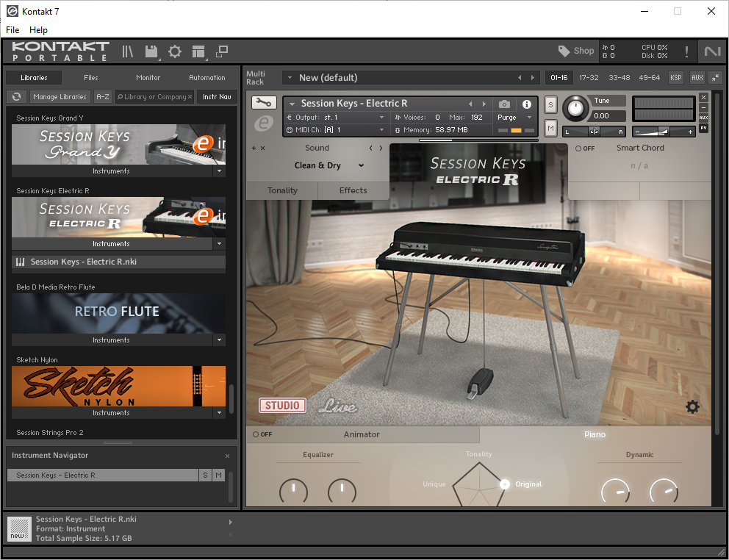Toggle the Animator OFF switch
The height and width of the screenshot is (560, 729).
[262, 434]
